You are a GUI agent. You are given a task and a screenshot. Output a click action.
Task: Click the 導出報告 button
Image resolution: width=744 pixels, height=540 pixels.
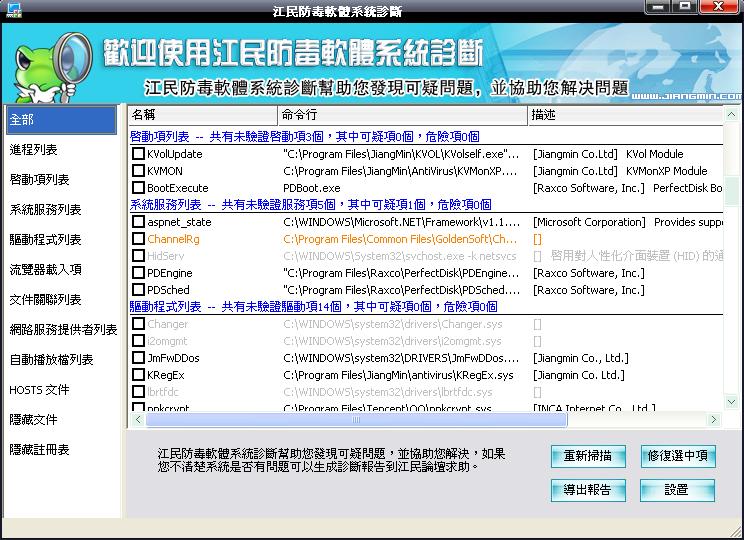click(x=588, y=490)
